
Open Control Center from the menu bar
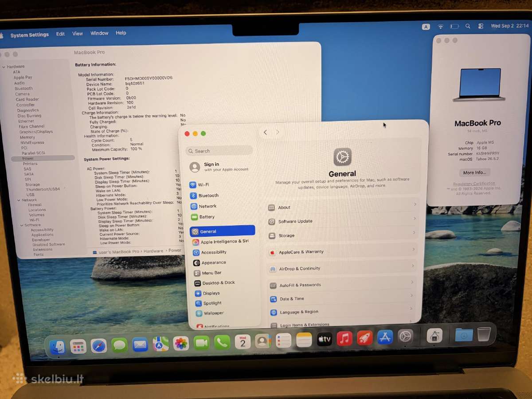481,26
